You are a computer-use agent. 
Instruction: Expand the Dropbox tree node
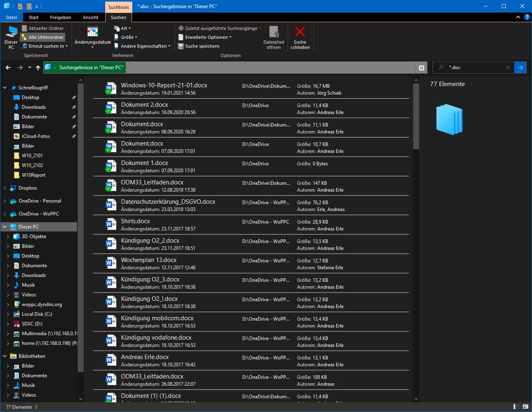5,188
